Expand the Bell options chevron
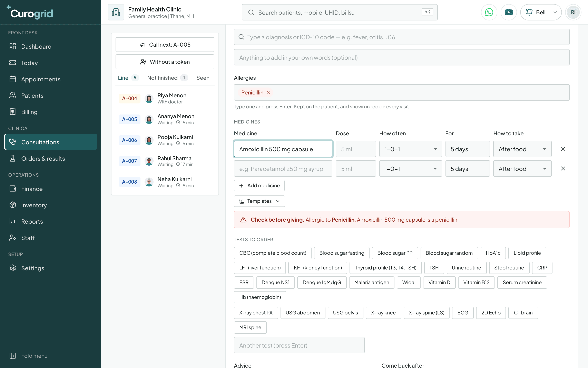 pyautogui.click(x=555, y=12)
